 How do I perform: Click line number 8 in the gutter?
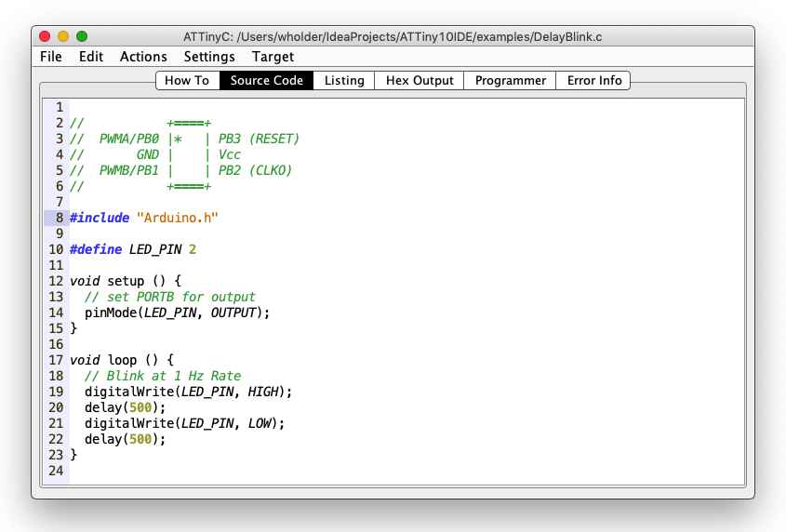coord(60,219)
